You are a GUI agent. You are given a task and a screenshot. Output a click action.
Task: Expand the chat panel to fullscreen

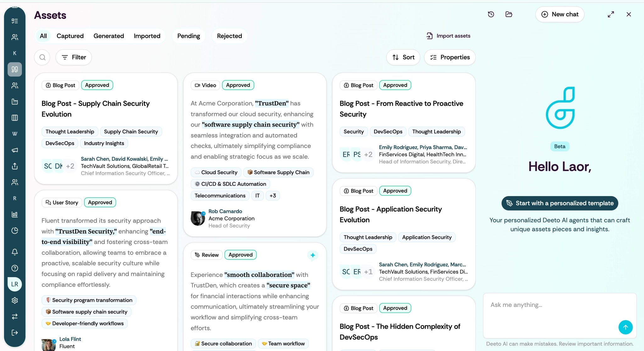tap(611, 14)
